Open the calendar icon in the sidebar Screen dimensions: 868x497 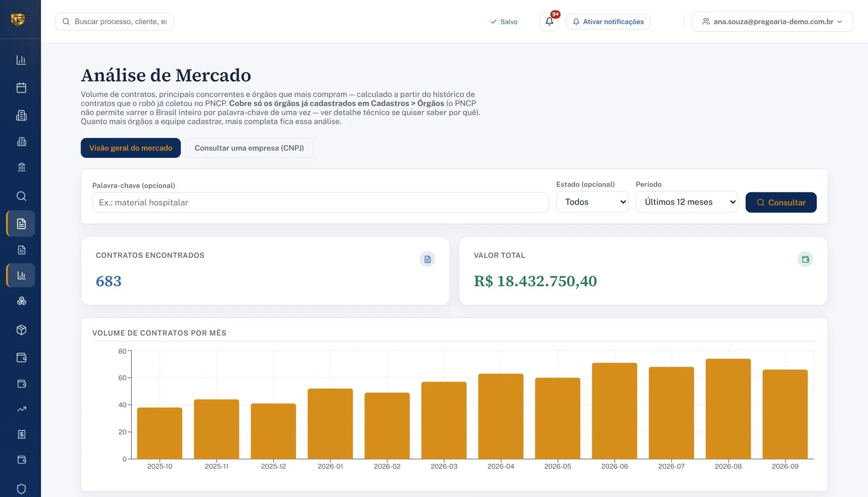(x=21, y=88)
